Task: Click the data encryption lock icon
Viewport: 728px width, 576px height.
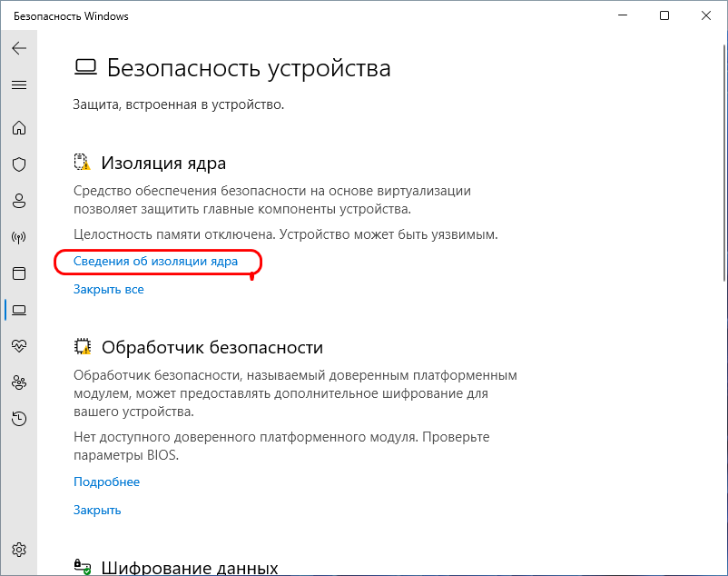Action: click(83, 566)
